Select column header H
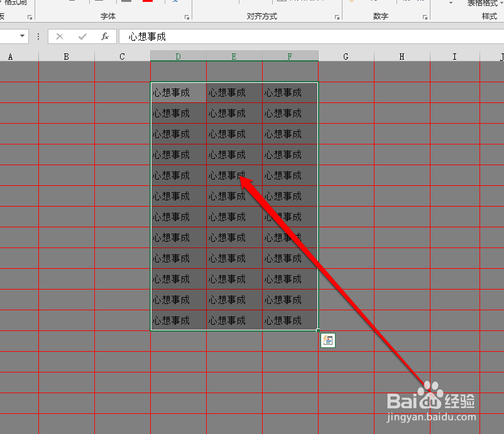Viewport: 504px width, 434px height. click(x=402, y=57)
